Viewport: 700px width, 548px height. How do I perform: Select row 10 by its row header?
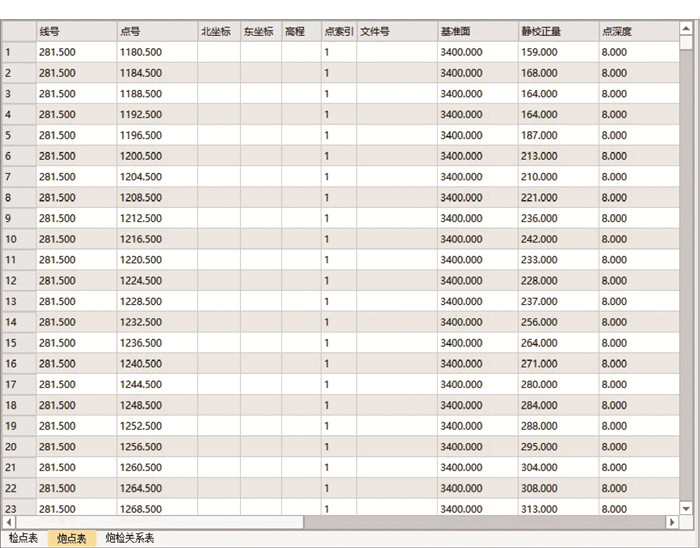pyautogui.click(x=18, y=239)
